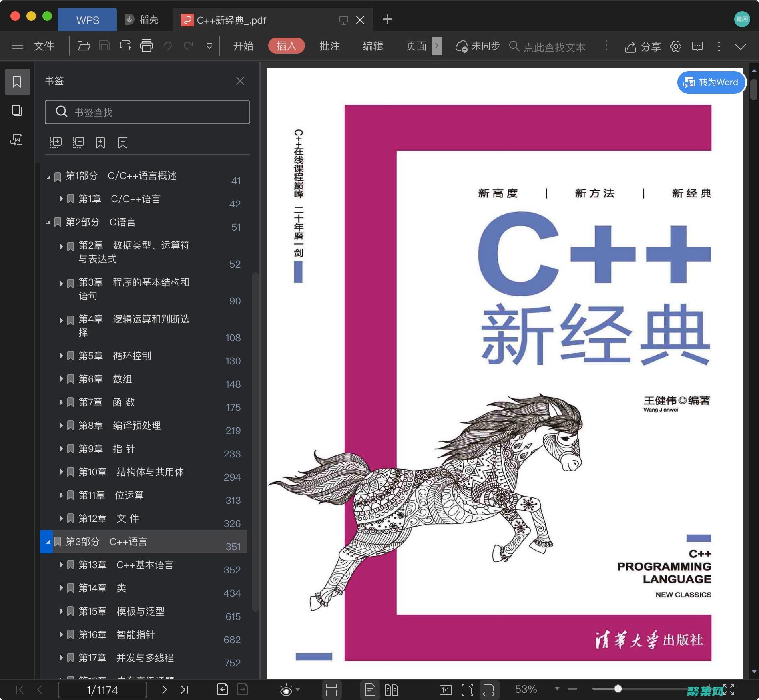Open the bookmarks panel sidebar icon
The image size is (759, 700).
tap(17, 82)
